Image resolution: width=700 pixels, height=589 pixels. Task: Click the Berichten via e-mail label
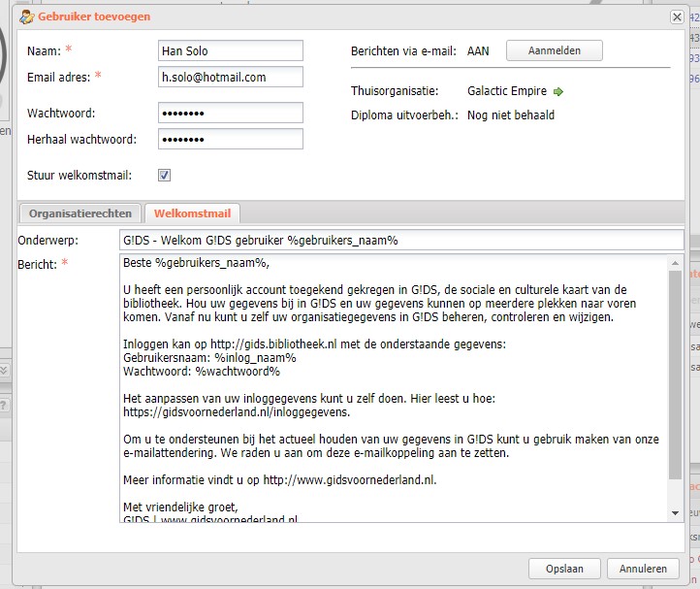[x=403, y=51]
